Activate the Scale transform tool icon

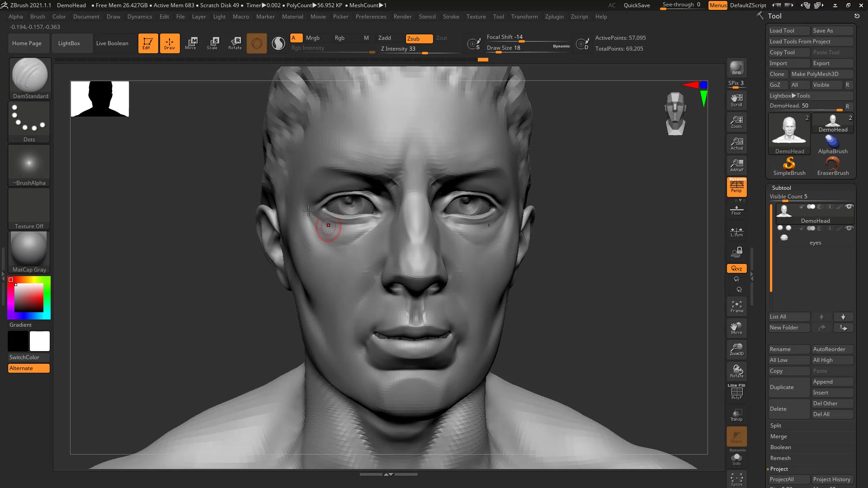click(x=212, y=43)
